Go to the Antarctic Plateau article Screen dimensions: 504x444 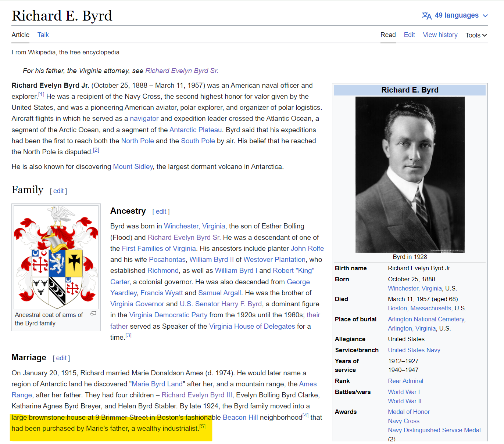point(196,130)
